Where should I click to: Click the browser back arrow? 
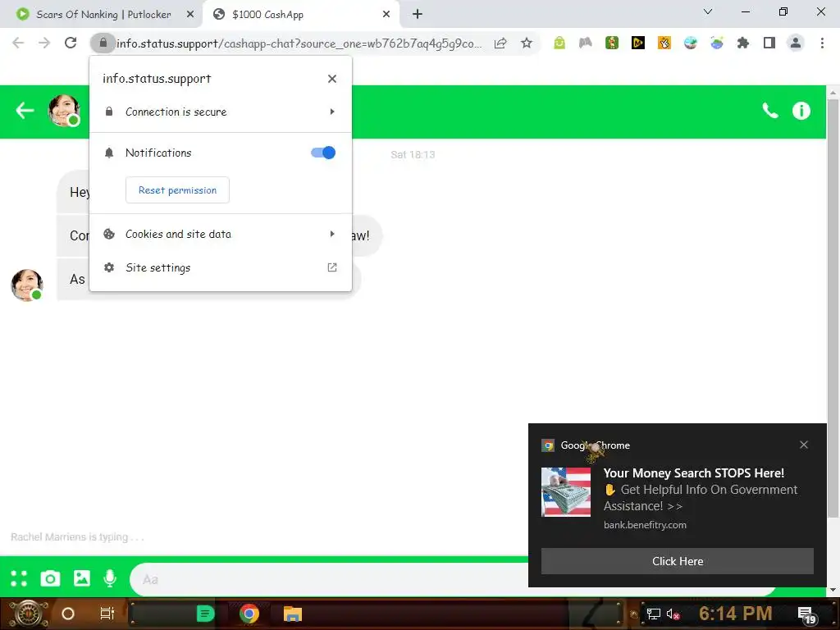coord(18,43)
